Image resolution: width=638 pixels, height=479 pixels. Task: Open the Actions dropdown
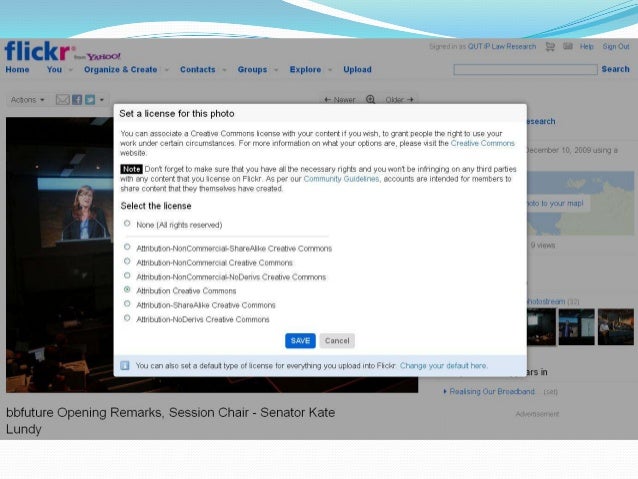[27, 100]
